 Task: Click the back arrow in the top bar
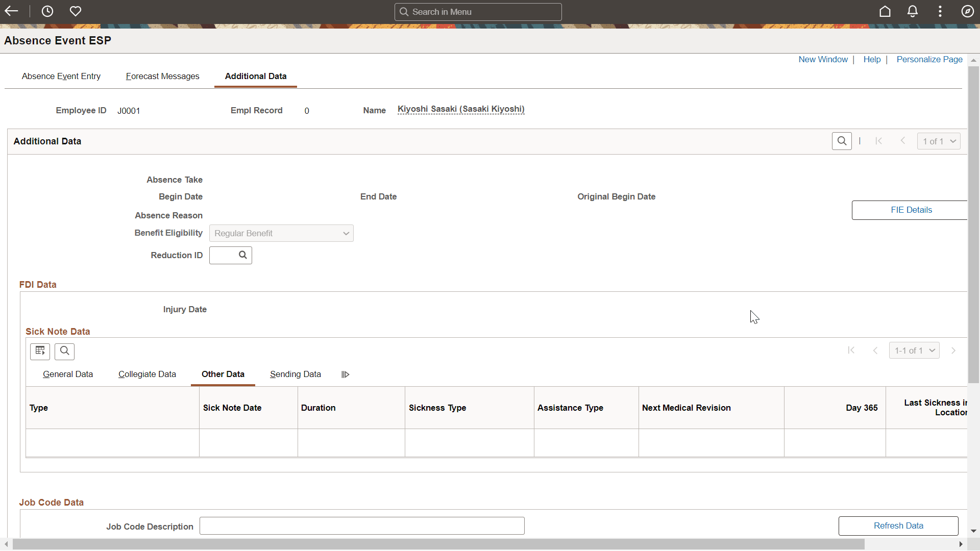point(11,11)
